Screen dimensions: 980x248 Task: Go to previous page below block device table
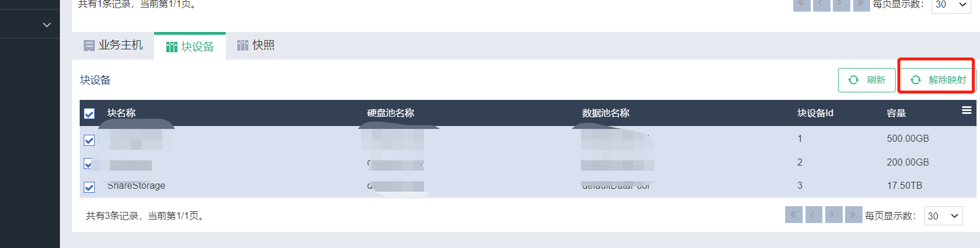813,215
